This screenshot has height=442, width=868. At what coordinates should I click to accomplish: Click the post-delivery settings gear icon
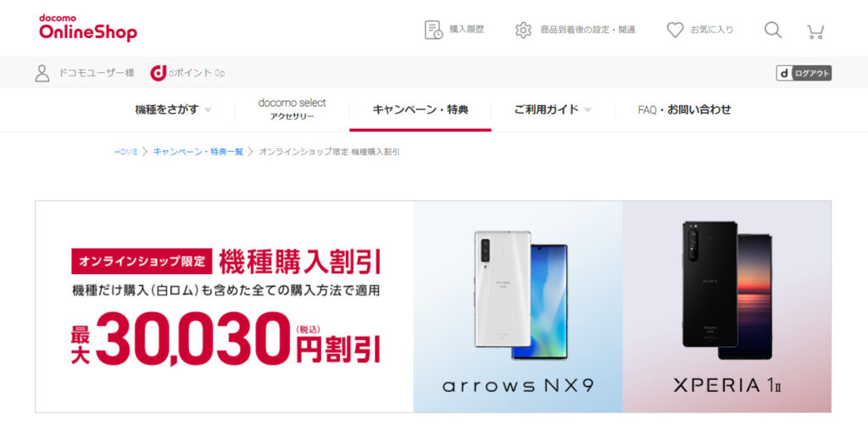coord(523,30)
